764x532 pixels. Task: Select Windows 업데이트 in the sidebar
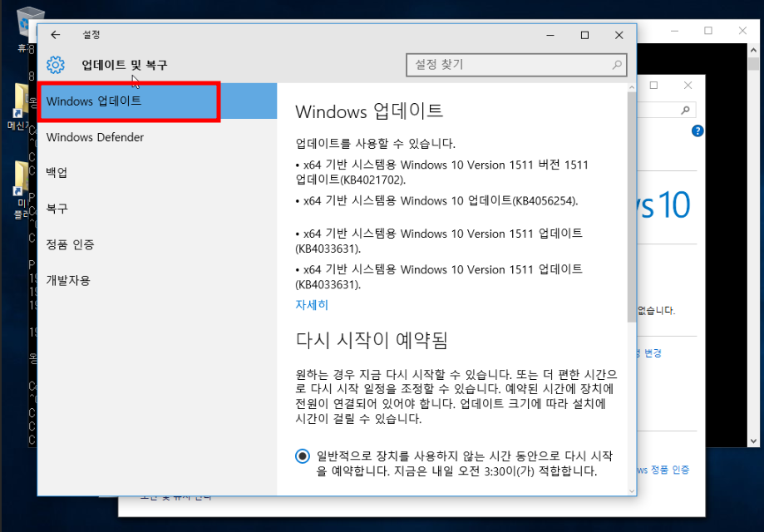coord(157,101)
